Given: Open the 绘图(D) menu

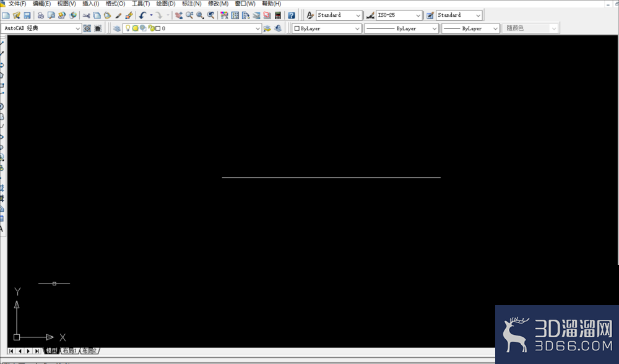Looking at the screenshot, I should coord(166,4).
